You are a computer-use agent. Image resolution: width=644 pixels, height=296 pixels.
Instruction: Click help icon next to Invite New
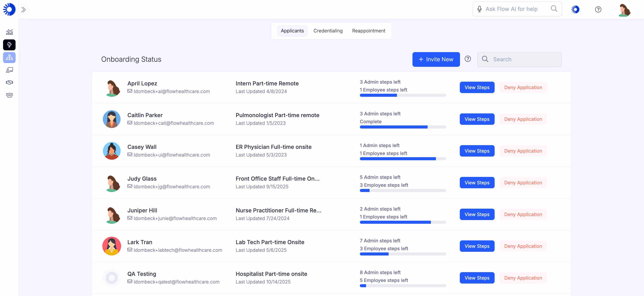tap(467, 59)
